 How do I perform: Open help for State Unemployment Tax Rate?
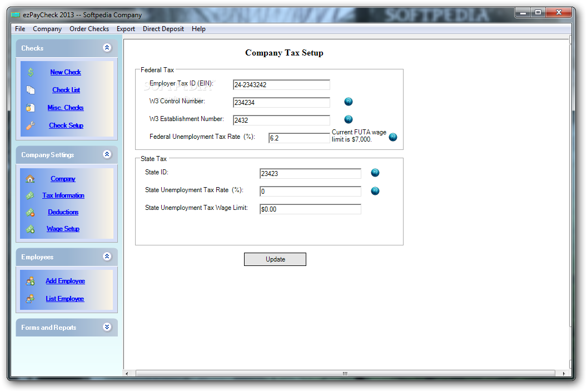tap(375, 191)
